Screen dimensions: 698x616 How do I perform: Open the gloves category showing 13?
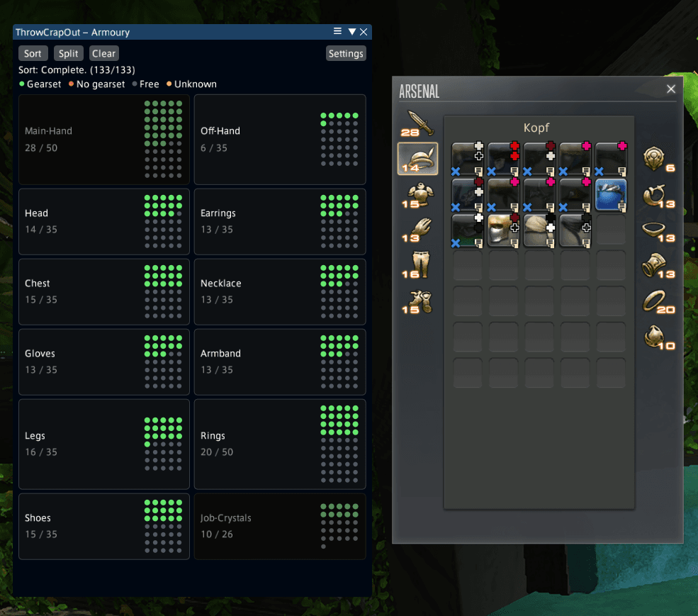coord(417,230)
